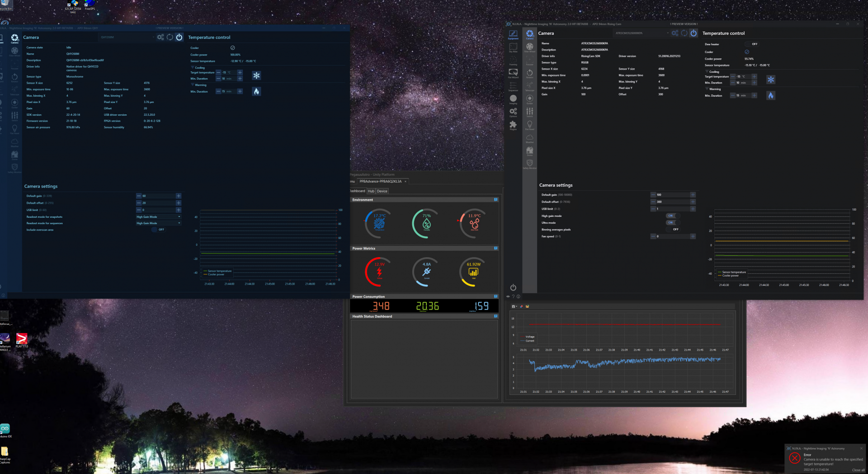Open Framing in right N.I.N.A. window
This screenshot has height=474, width=868.
[513, 61]
